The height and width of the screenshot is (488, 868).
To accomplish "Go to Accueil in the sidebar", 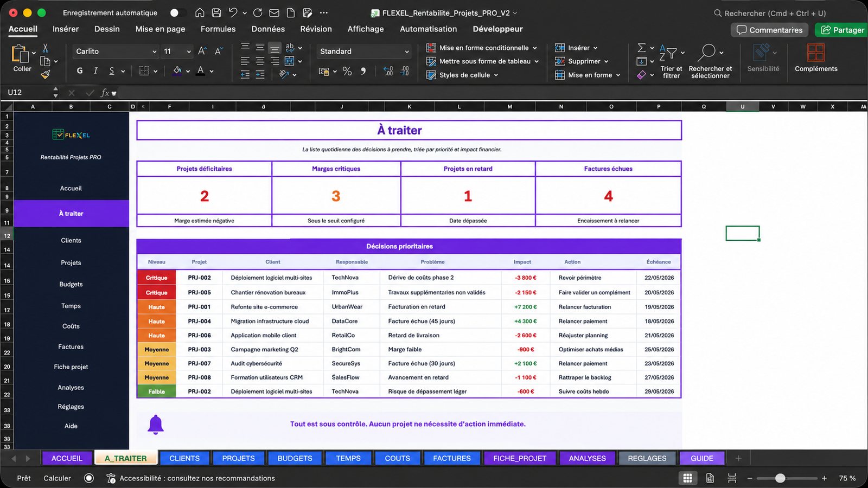I will click(71, 188).
